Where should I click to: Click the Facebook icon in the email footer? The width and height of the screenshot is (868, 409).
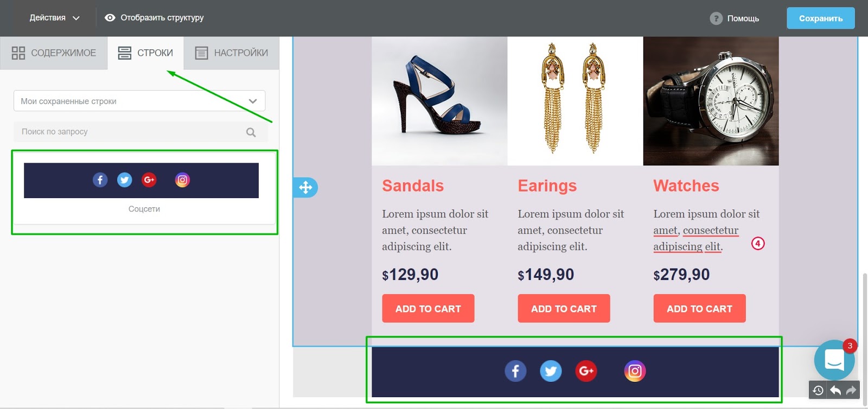pyautogui.click(x=515, y=371)
